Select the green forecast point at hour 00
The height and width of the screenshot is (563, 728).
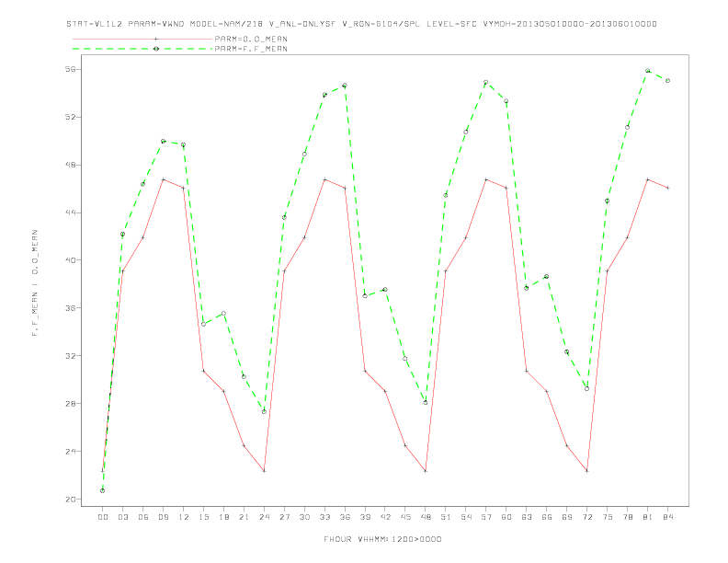click(103, 490)
